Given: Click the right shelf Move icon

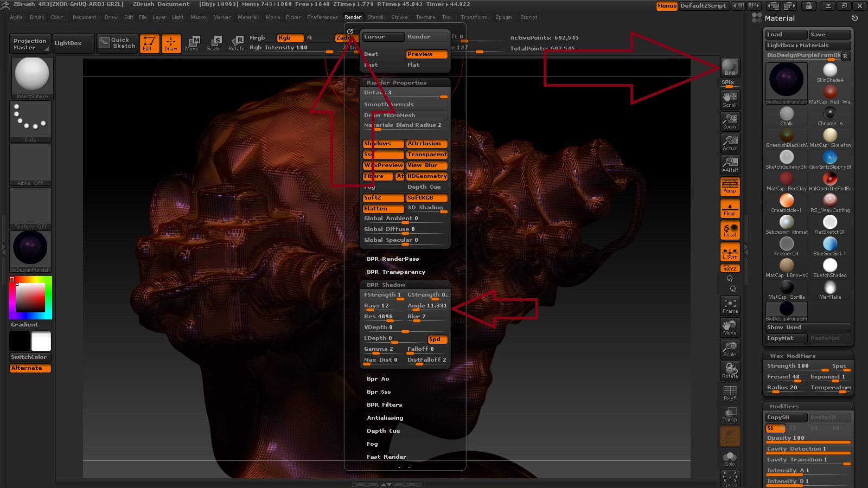Looking at the screenshot, I should tap(730, 328).
